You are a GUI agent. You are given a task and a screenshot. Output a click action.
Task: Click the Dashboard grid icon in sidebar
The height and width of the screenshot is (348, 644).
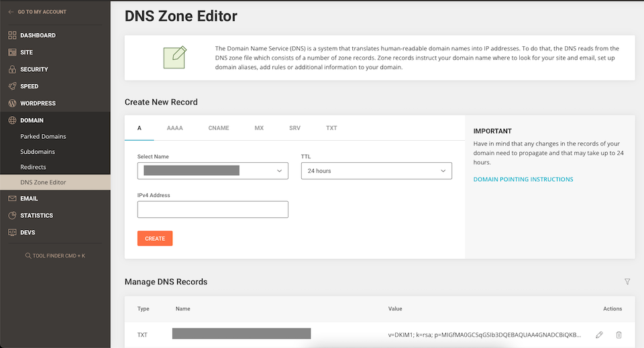(x=12, y=36)
